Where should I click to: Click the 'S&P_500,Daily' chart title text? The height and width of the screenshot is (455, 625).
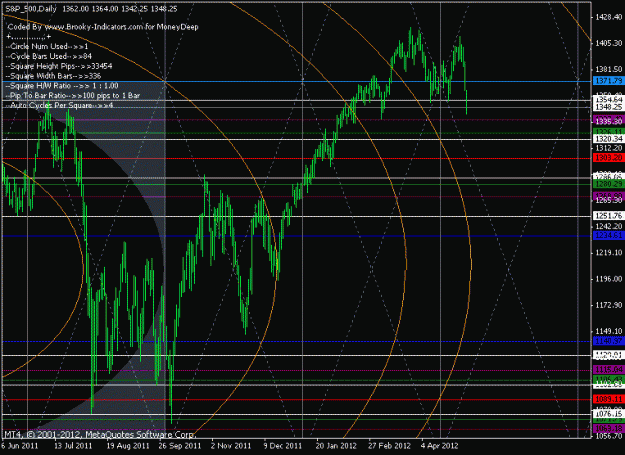31,9
